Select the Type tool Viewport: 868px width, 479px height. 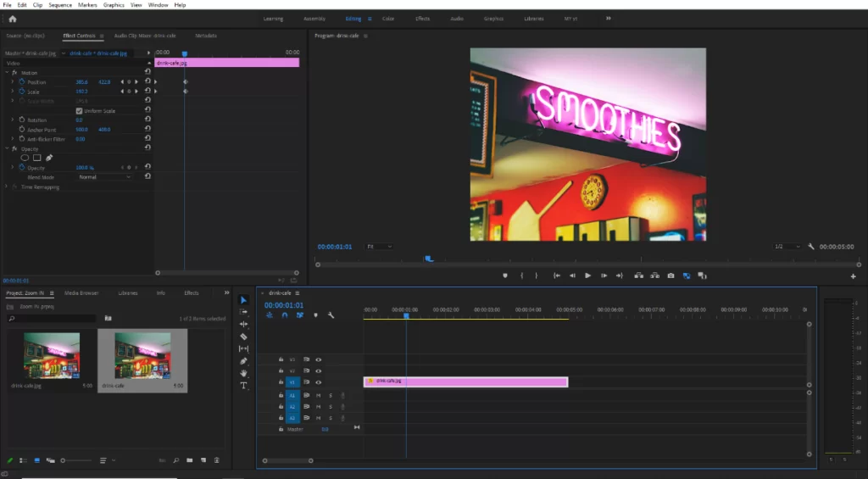[243, 386]
